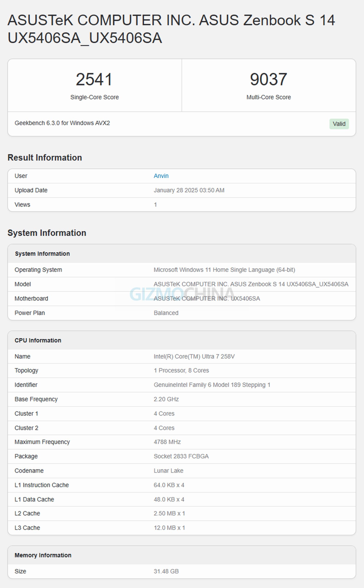Click the green Valid badge

point(339,124)
